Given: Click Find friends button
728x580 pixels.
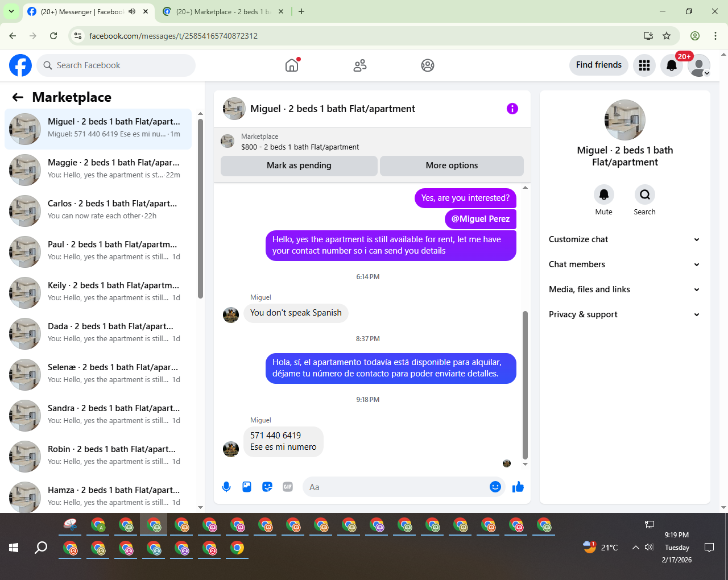Looking at the screenshot, I should pos(599,65).
